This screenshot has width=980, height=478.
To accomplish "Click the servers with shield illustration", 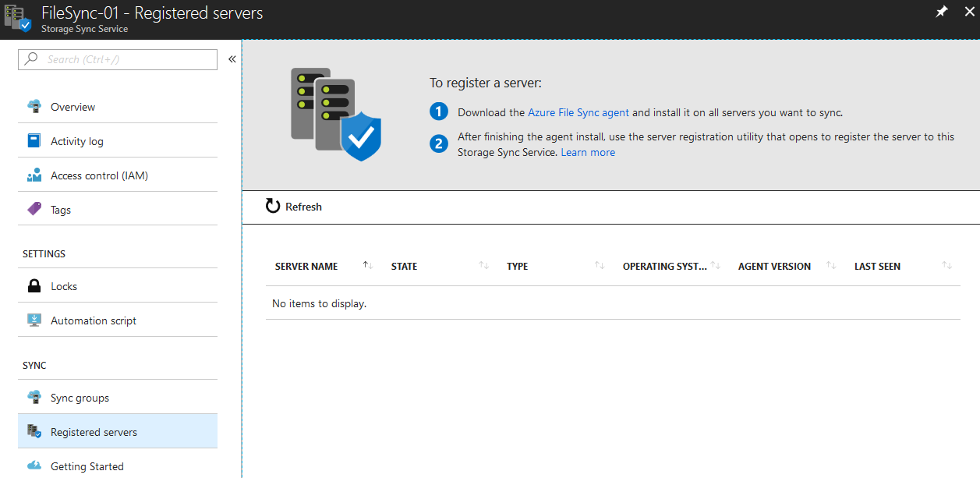I will pos(336,114).
